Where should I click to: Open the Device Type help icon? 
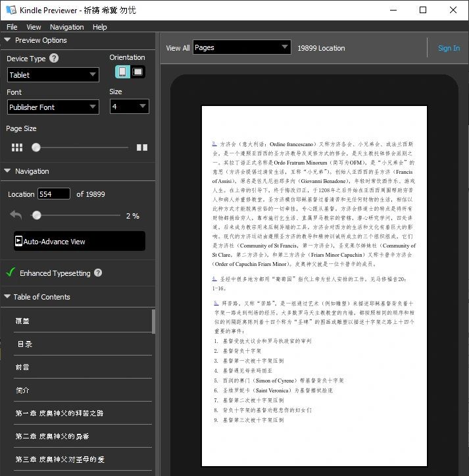54,58
